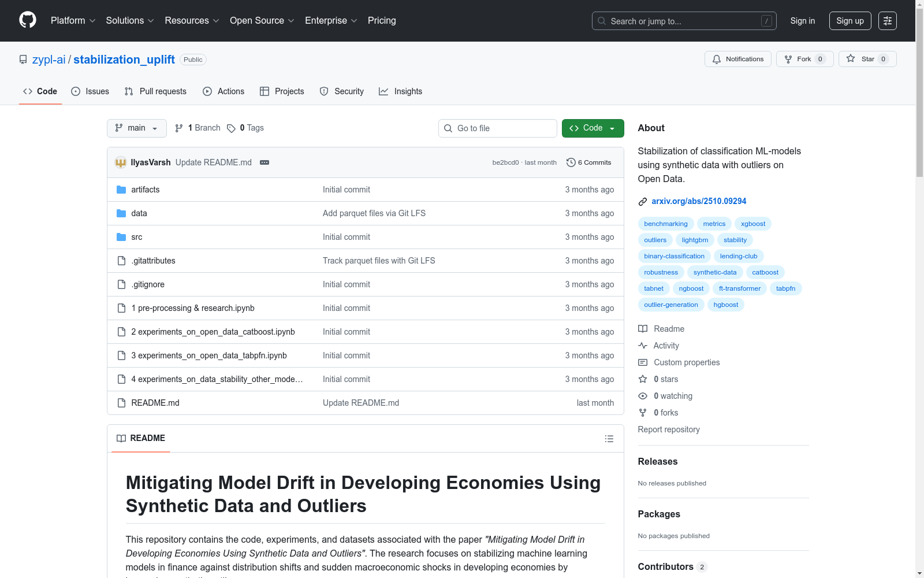Select the binary-classification topic tag

(675, 256)
